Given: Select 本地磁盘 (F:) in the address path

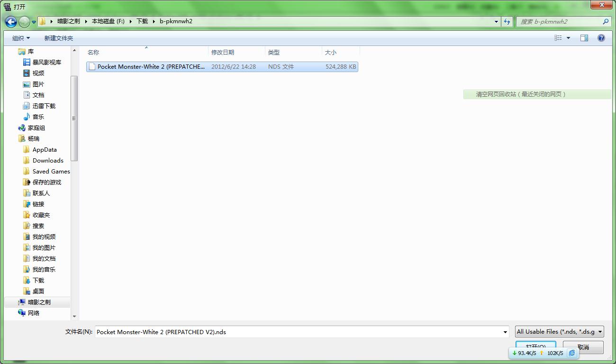Looking at the screenshot, I should coord(108,21).
